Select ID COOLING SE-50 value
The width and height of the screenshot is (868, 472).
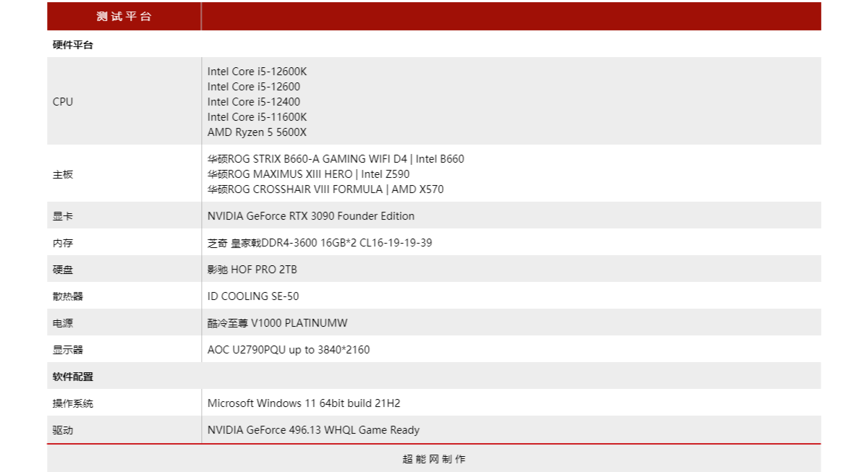pos(253,296)
